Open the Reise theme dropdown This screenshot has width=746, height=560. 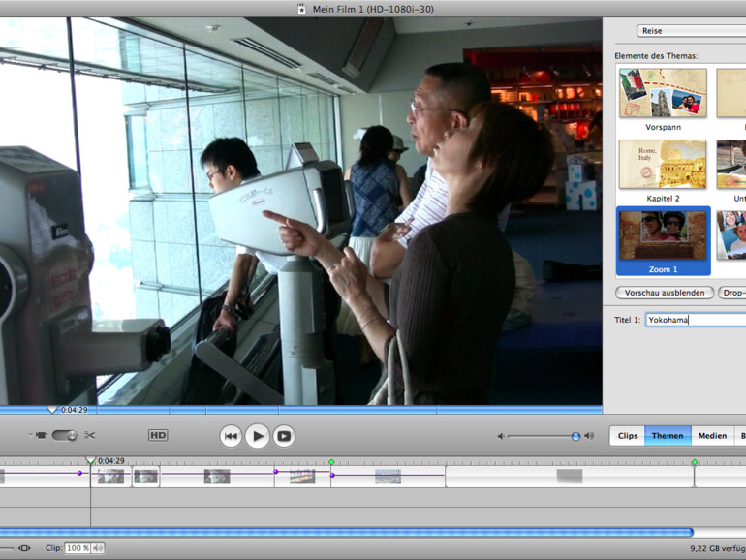pos(690,31)
